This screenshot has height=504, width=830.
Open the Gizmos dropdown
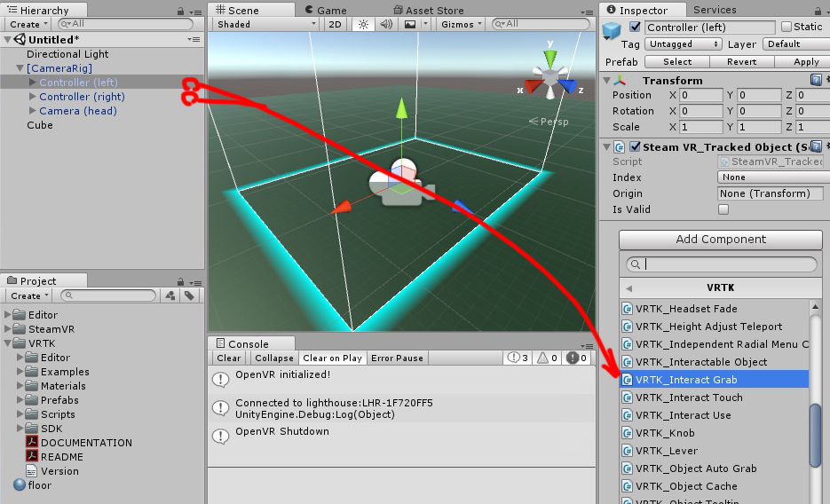461,24
